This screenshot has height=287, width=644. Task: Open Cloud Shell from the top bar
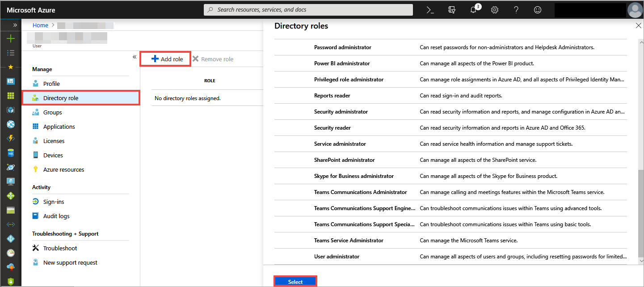coord(430,10)
